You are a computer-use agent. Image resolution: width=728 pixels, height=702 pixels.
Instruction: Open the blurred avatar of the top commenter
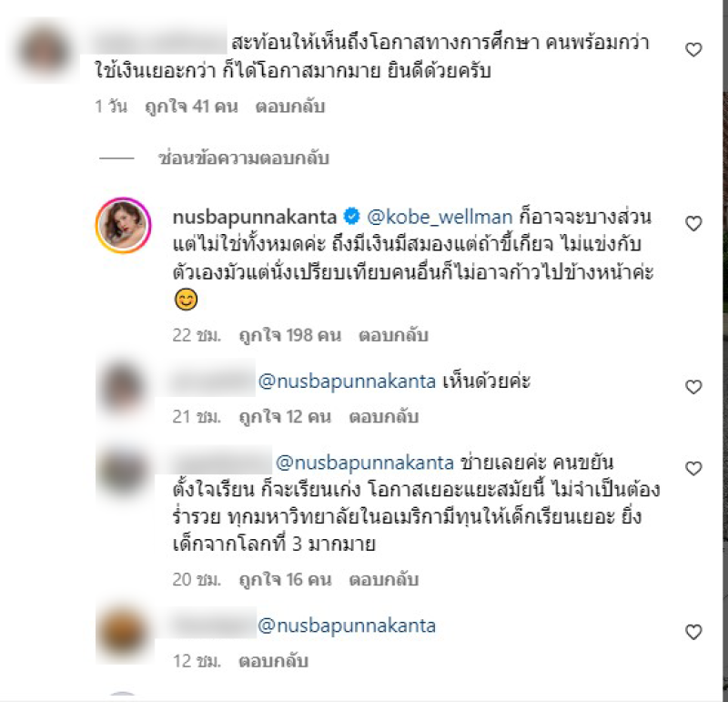[x=44, y=50]
